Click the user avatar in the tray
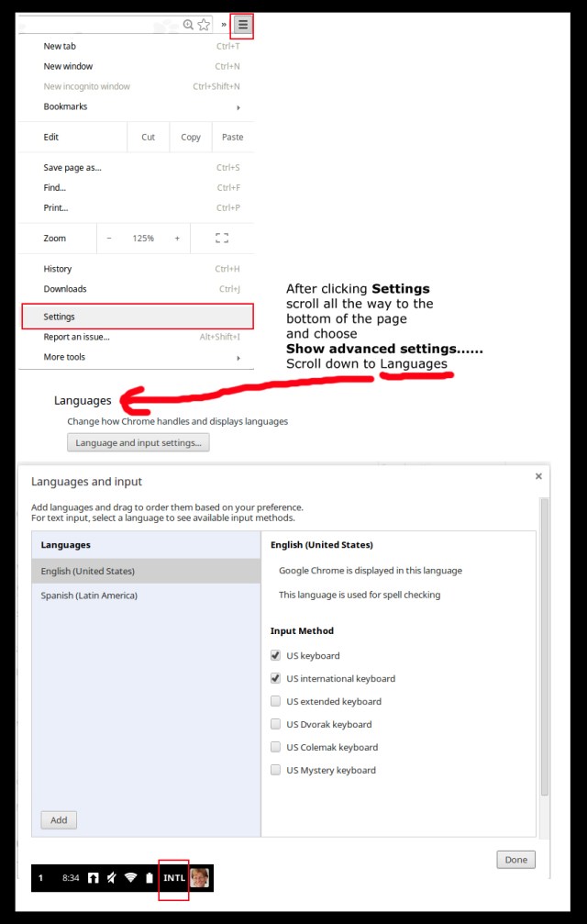Image resolution: width=587 pixels, height=924 pixels. point(199,878)
